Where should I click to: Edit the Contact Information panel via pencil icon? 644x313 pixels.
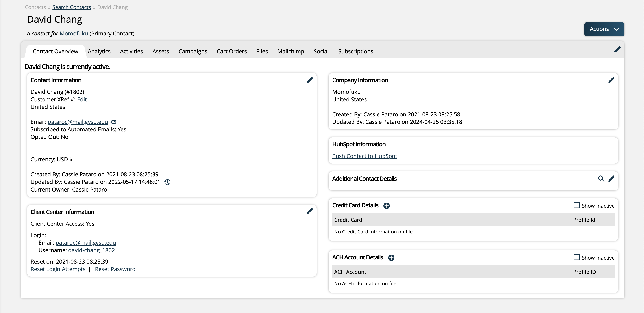(x=309, y=80)
